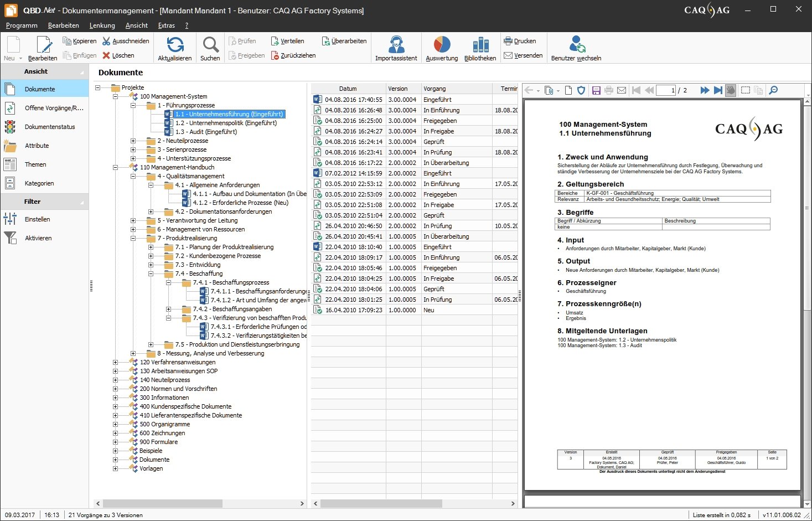Click the Zurückziehen button
812x521 pixels.
coord(293,55)
